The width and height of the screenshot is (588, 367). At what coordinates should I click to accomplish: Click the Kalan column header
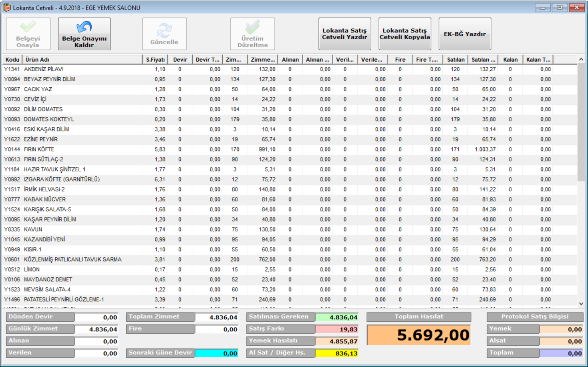tap(510, 60)
